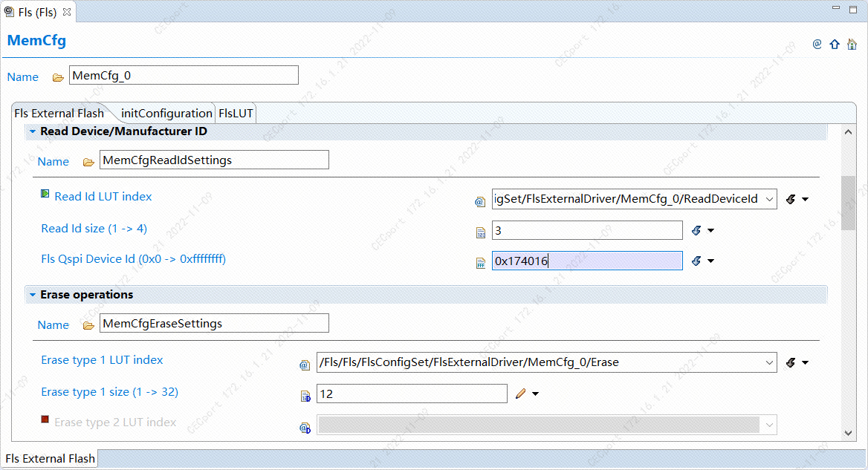Click the integer type icon beside Read Id size

pyautogui.click(x=480, y=232)
